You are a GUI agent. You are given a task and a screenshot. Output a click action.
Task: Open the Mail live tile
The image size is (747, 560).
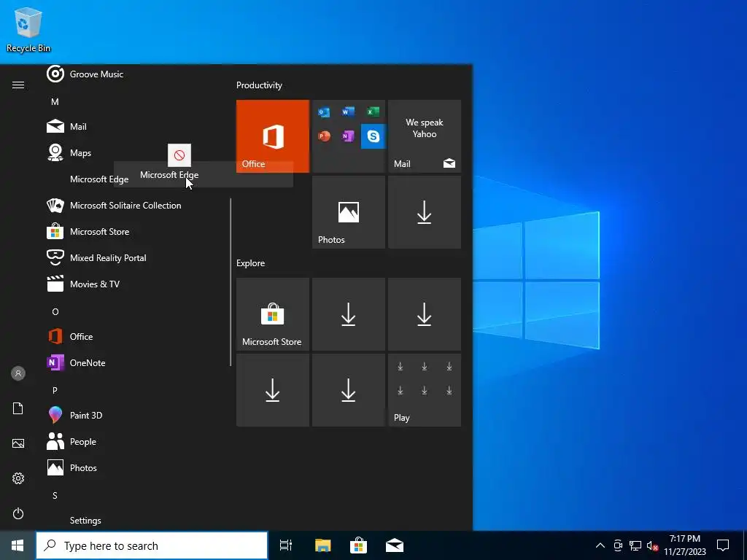tap(425, 136)
